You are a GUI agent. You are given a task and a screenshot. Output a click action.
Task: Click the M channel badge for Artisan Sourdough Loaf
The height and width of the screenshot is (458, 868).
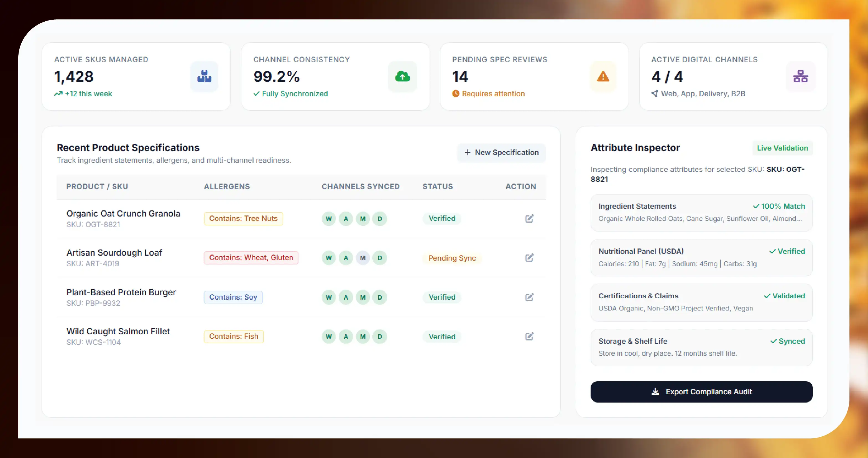[x=362, y=258]
